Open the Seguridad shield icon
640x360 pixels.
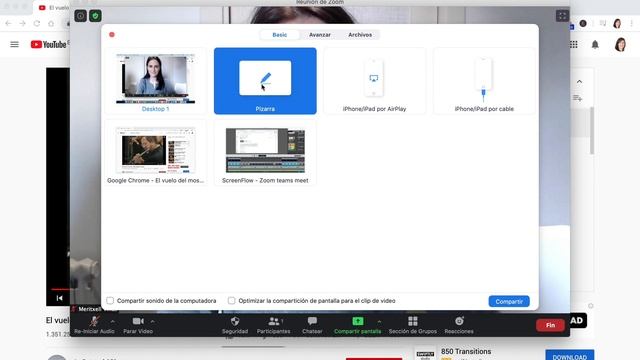pyautogui.click(x=235, y=321)
